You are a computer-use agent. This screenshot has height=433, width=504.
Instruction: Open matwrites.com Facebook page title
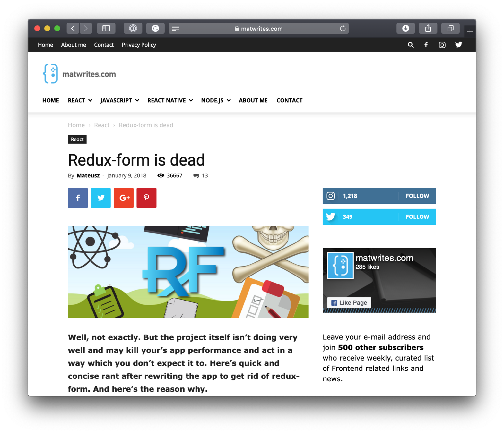pyautogui.click(x=384, y=258)
